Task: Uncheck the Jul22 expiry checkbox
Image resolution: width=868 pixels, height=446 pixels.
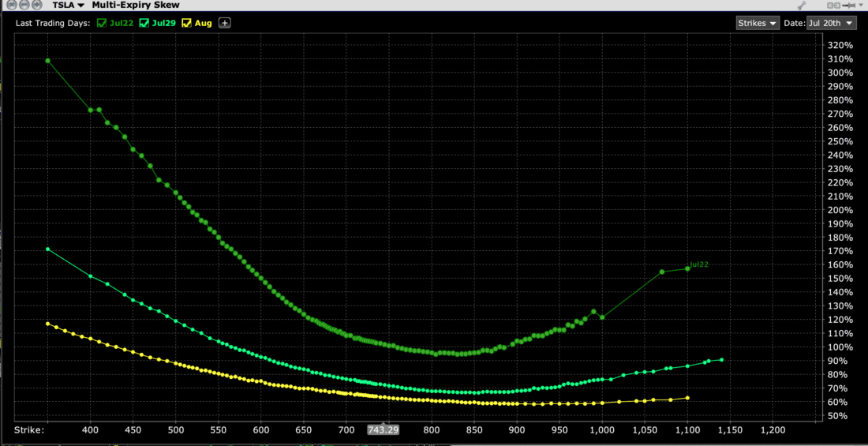Action: pyautogui.click(x=101, y=23)
